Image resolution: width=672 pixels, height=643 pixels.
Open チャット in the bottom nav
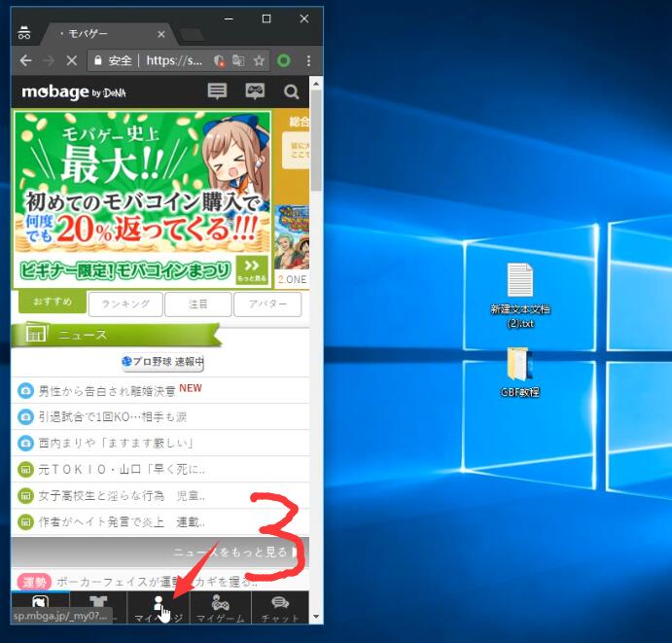click(x=280, y=608)
